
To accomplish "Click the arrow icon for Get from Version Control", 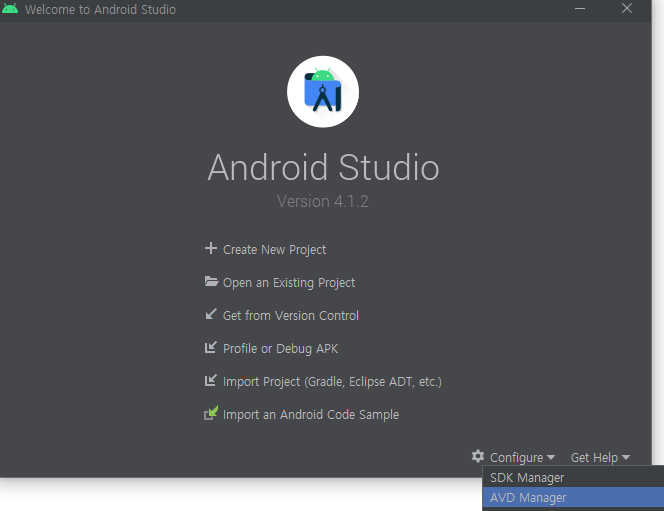I will (x=210, y=315).
